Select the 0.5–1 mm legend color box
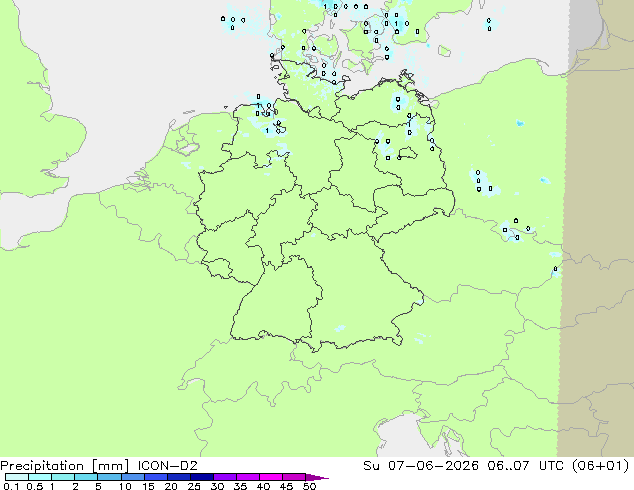634x490 pixels. point(40,477)
